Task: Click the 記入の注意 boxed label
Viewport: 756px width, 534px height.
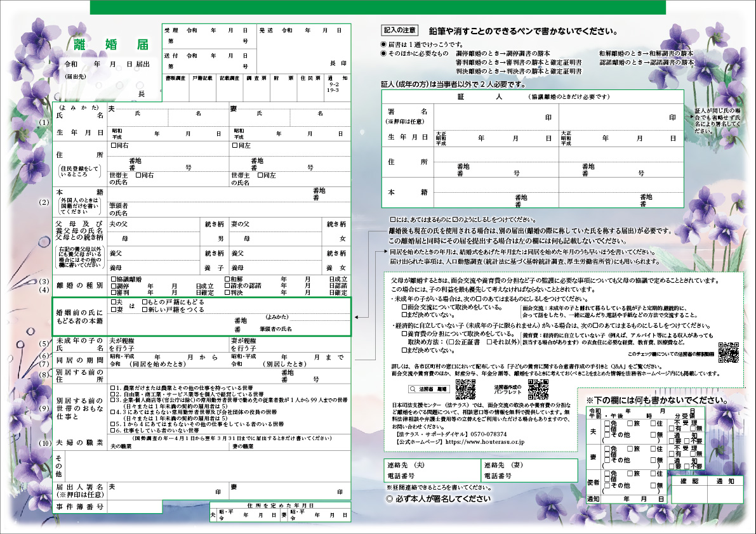Action: coord(399,30)
